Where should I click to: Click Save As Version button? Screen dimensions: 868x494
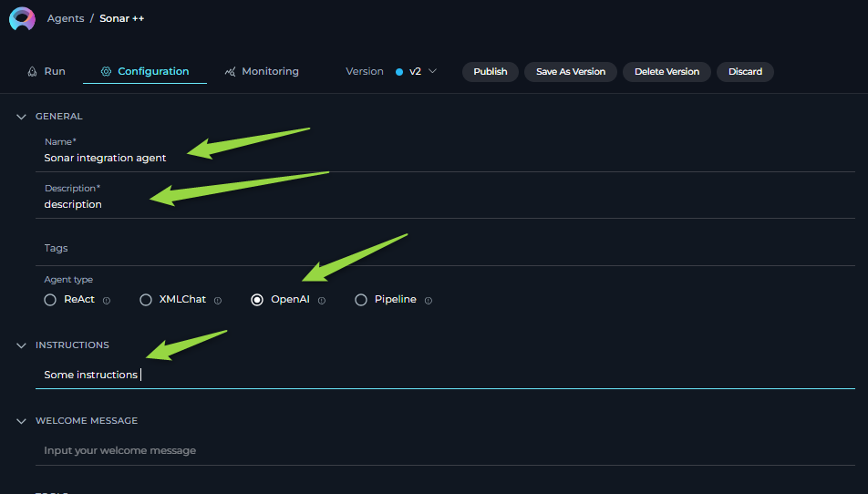(570, 72)
